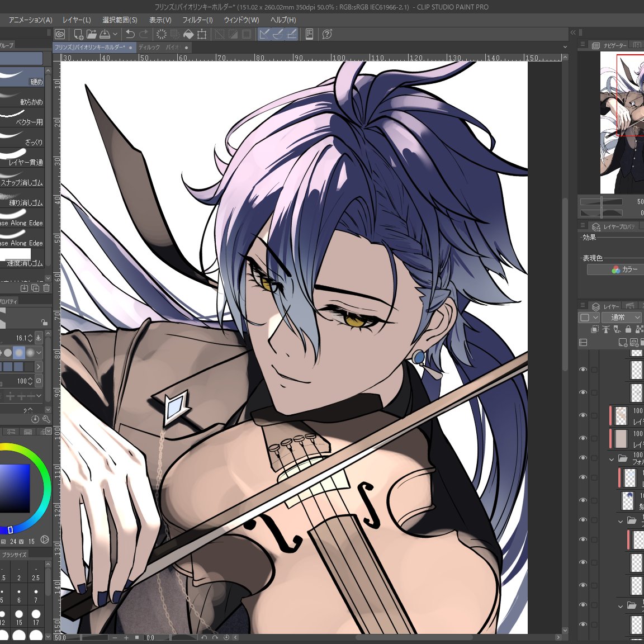Open 表示(V) menu
Image resolution: width=644 pixels, height=644 pixels.
pos(160,20)
